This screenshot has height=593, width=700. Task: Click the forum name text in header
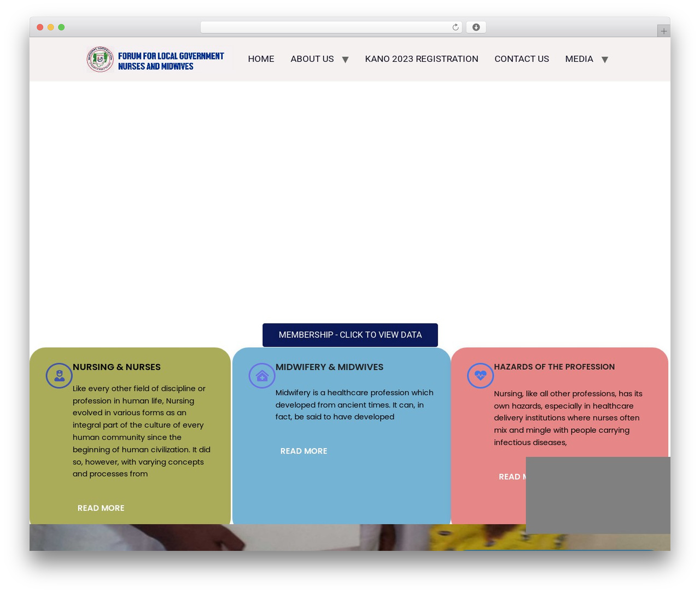coord(171,61)
